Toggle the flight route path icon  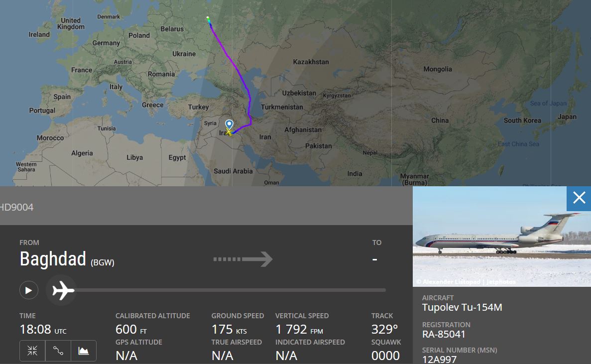coord(58,351)
